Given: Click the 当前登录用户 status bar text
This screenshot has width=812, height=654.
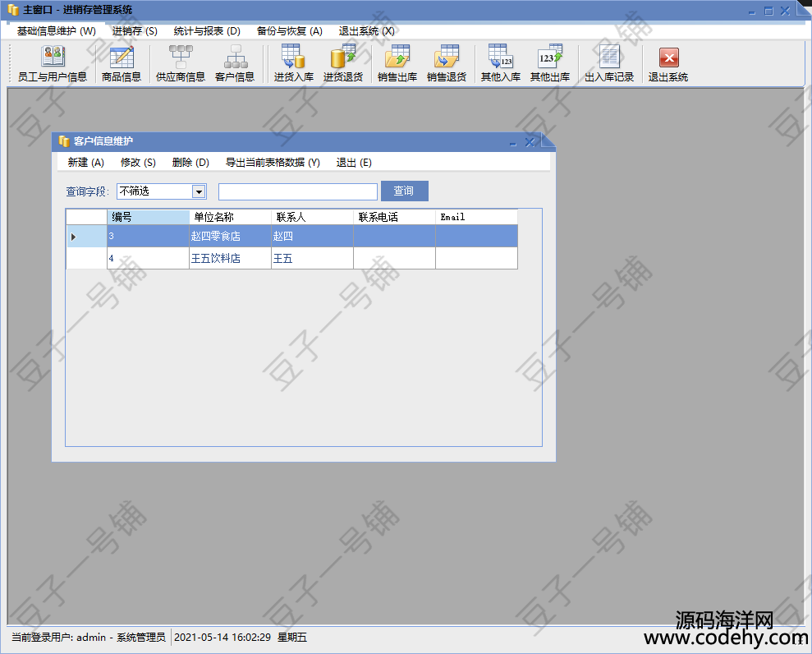Looking at the screenshot, I should point(89,638).
